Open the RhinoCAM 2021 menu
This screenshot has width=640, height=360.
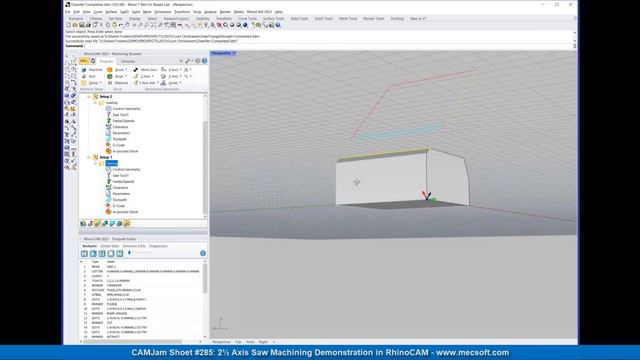tap(259, 12)
